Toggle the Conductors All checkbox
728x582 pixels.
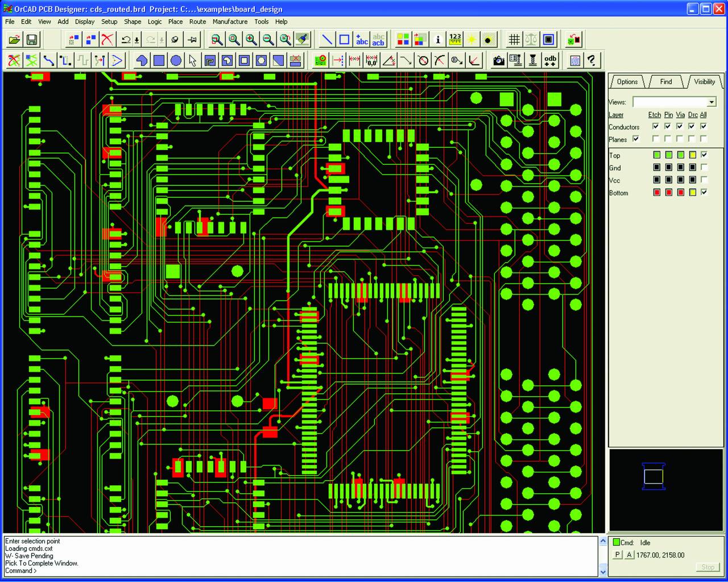tap(704, 126)
